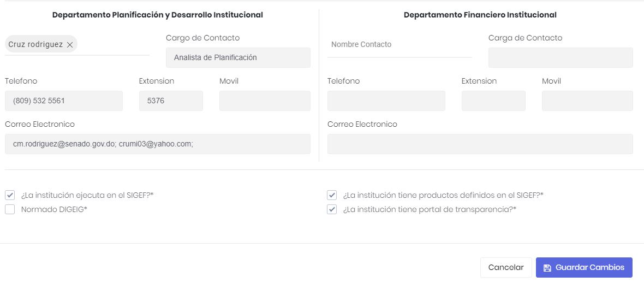
Task: Uncheck portal de transparencia checkbox
Action: coord(332,209)
